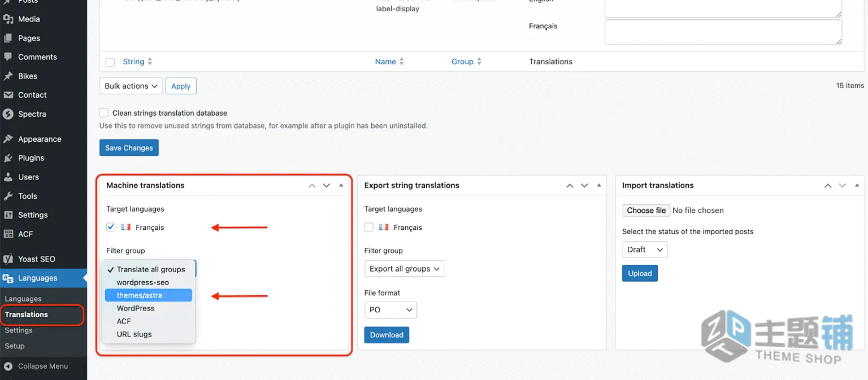
Task: Enable Clean strings translation database checkbox
Action: 104,113
